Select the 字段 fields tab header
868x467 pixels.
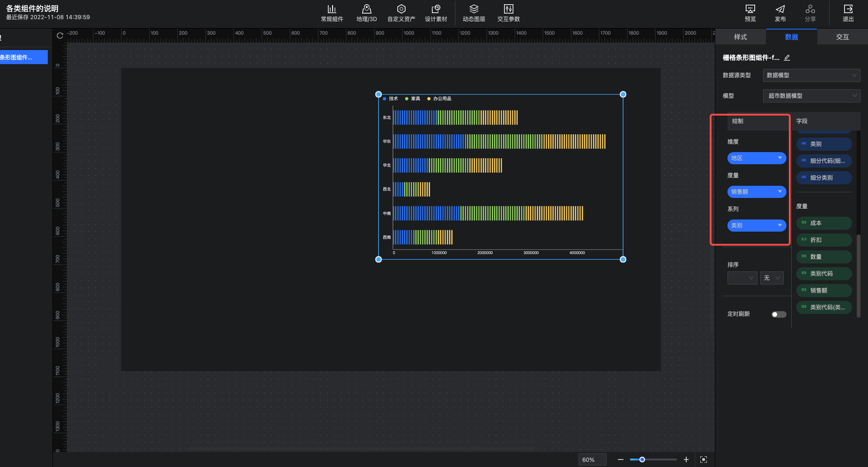point(802,121)
